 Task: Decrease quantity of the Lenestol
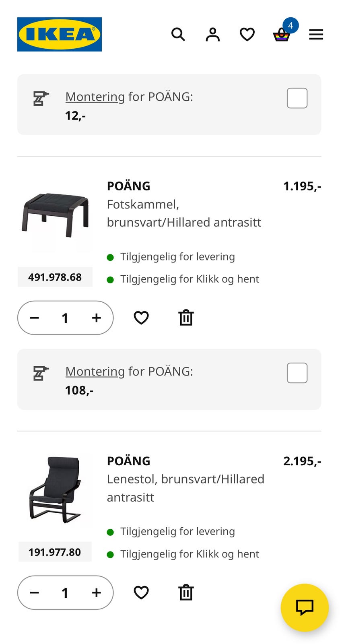pyautogui.click(x=35, y=592)
